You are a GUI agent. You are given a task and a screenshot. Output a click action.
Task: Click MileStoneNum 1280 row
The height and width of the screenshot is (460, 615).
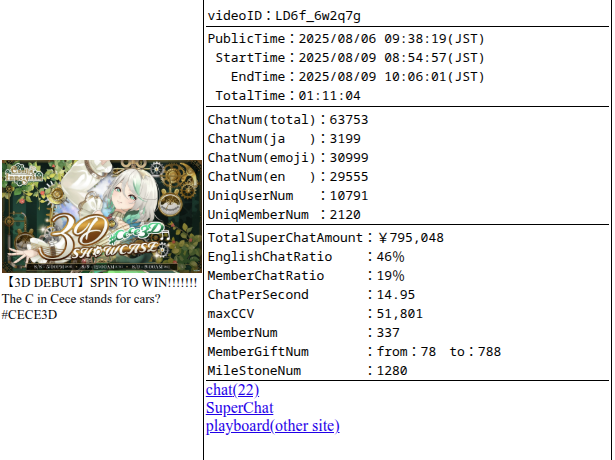click(308, 371)
